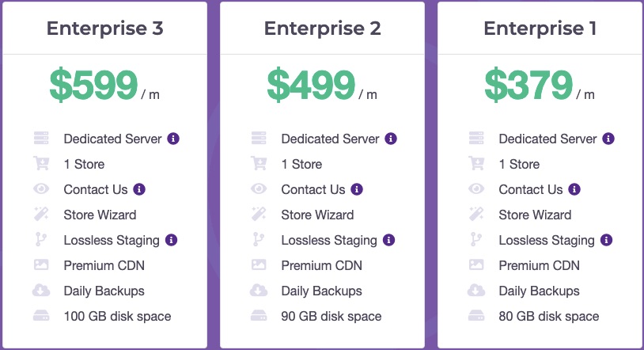644x350 pixels.
Task: Click Premium CDN image icon in Enterprise 1
Action: (x=476, y=265)
